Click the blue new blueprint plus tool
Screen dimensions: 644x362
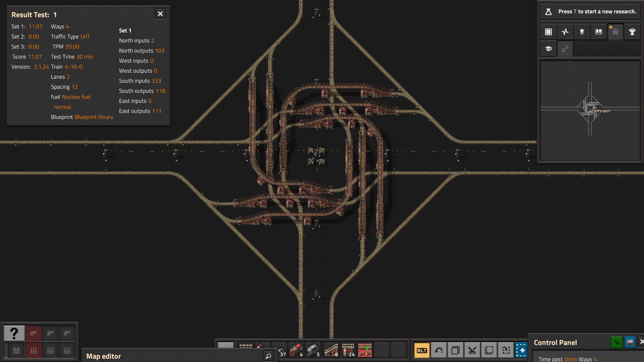(x=521, y=350)
